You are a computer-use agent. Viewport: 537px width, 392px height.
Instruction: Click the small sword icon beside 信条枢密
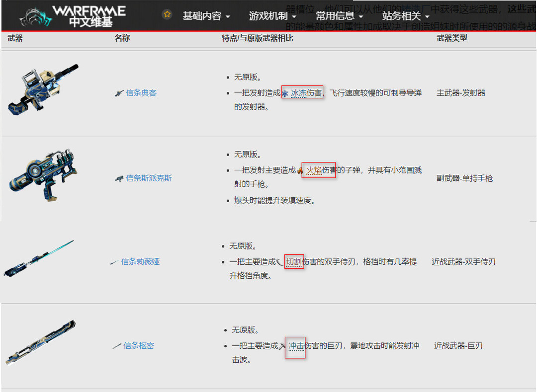116,346
